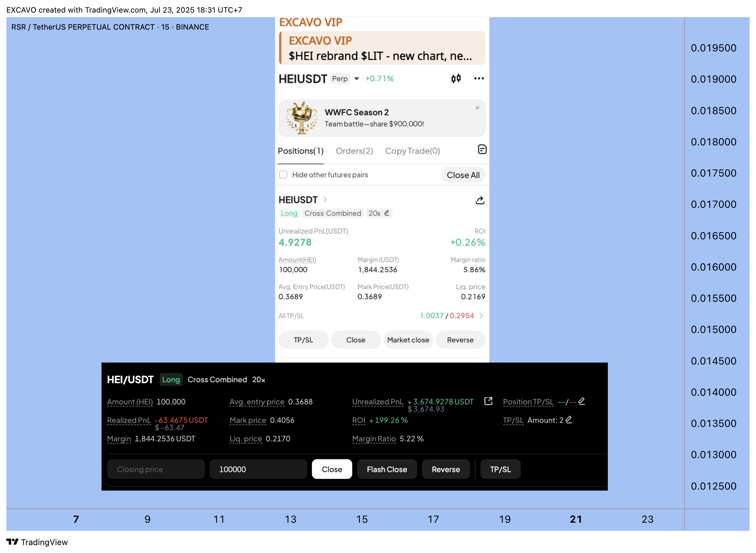Switch to the Orders(2) tab
756x553 pixels.
point(354,151)
